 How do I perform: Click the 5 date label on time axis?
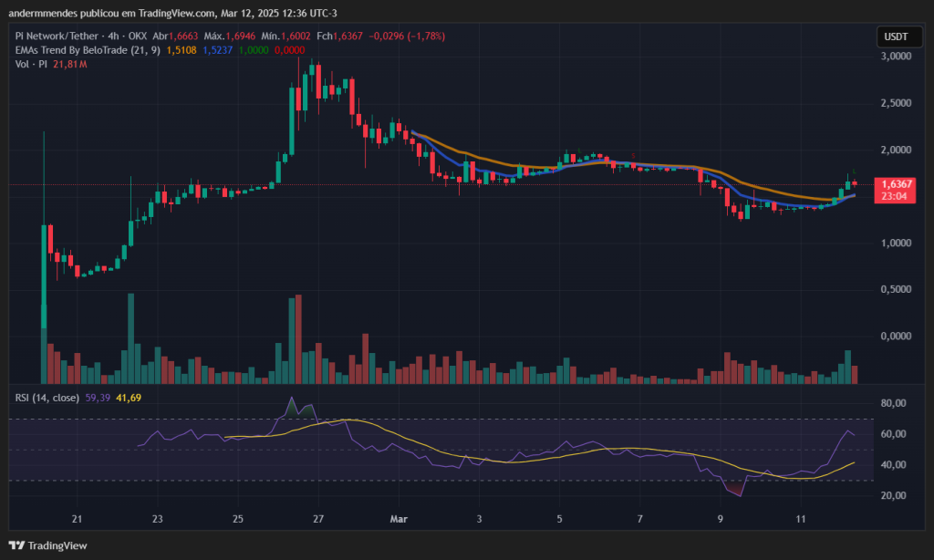pos(559,519)
